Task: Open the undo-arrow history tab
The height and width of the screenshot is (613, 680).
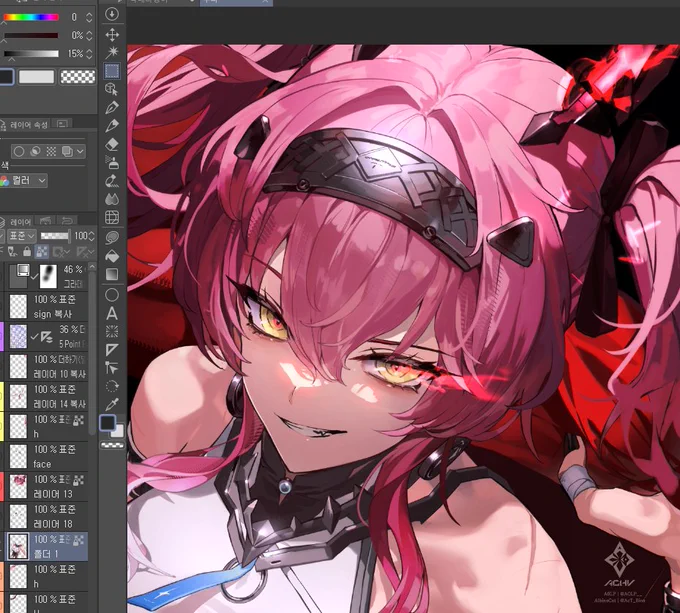Action: pos(67,221)
